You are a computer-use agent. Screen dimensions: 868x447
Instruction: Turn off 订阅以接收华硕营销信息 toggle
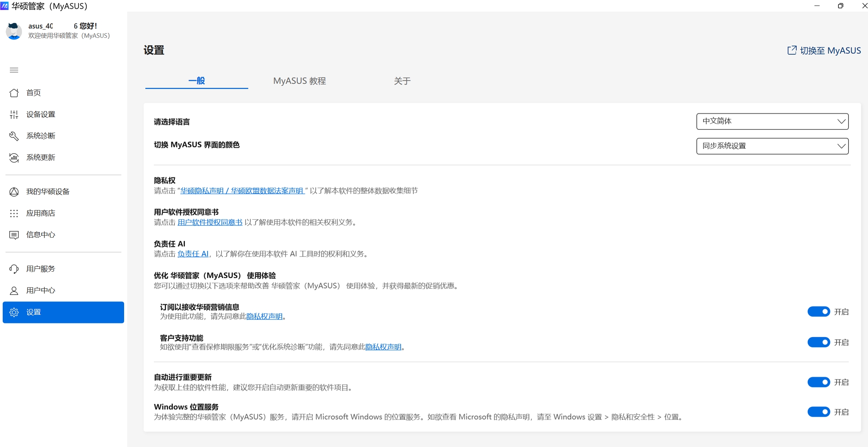819,312
